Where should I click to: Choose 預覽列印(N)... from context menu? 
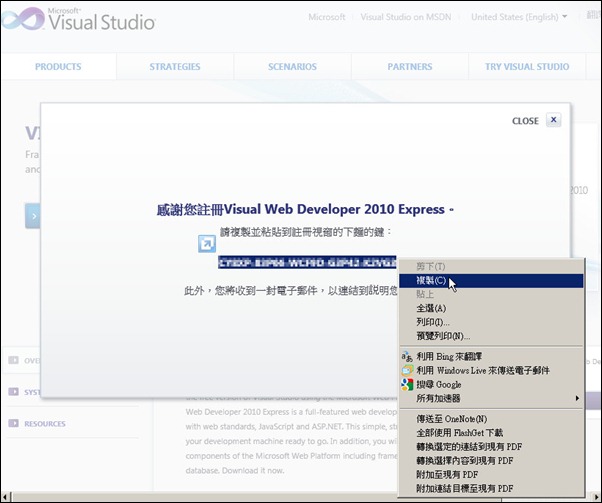click(491, 336)
